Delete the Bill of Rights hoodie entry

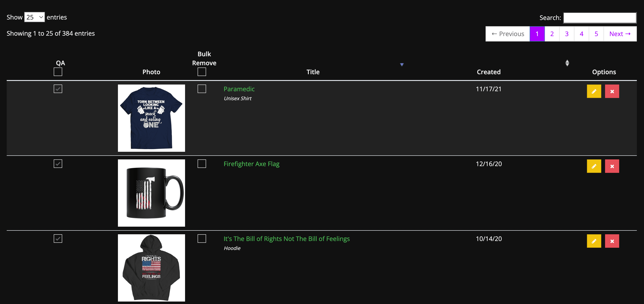(x=612, y=241)
